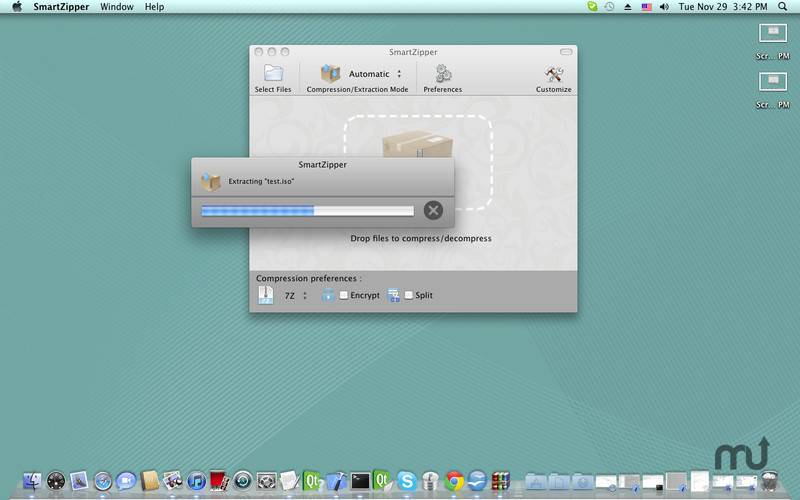
Task: Open Xcode from the Dock
Action: tap(336, 481)
